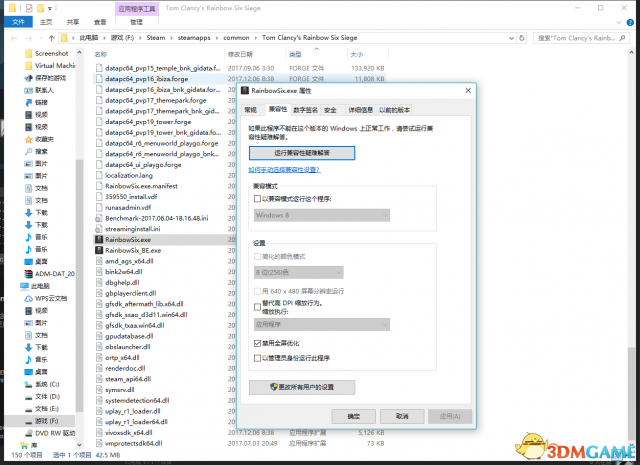This screenshot has width=640, height=465.
Task: Open Quick Access Toolbar customize dropdown
Action: coord(49,8)
